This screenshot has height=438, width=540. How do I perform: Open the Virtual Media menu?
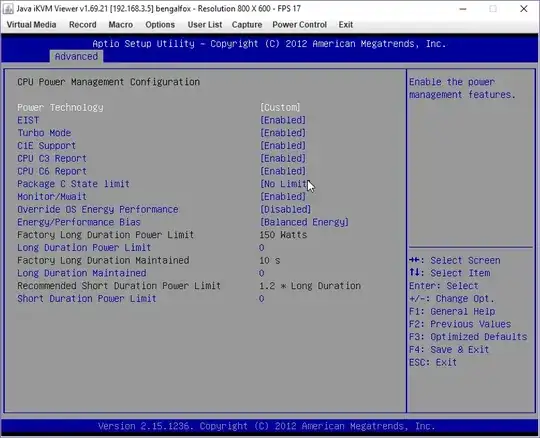(x=31, y=25)
